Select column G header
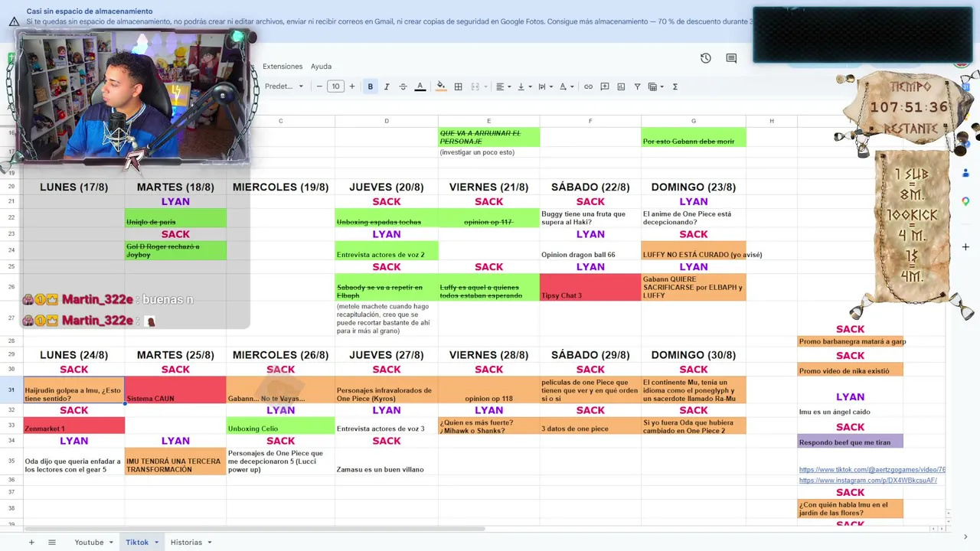 [x=694, y=121]
